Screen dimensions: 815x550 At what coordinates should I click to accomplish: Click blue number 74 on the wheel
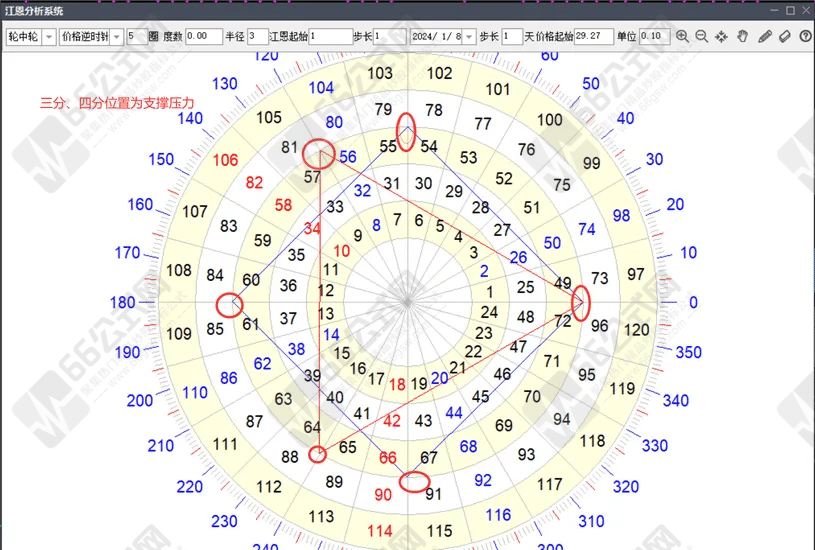point(587,229)
